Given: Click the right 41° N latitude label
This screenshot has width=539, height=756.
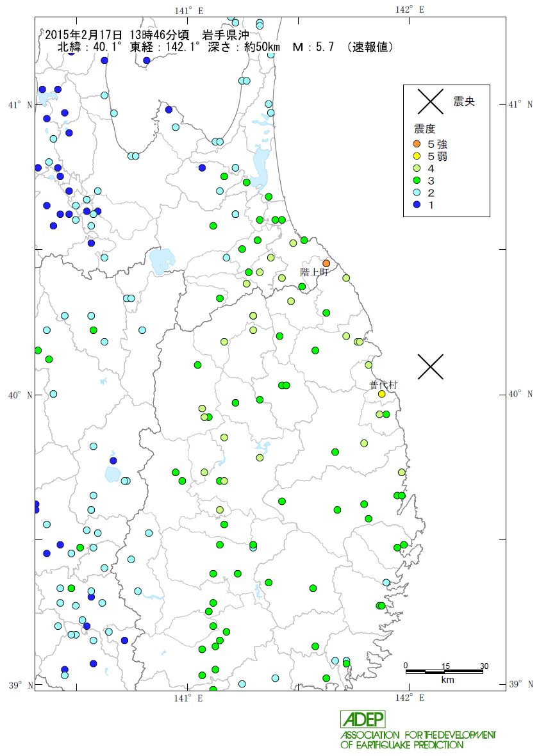Looking at the screenshot, I should 520,104.
